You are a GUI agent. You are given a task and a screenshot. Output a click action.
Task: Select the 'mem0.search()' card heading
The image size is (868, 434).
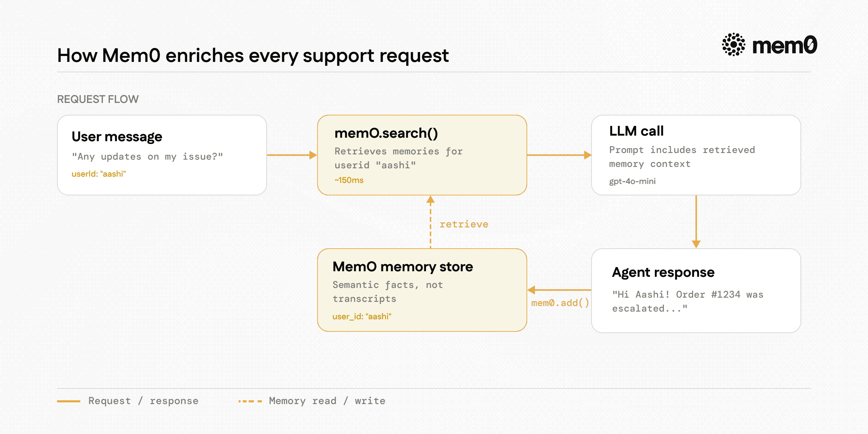tap(386, 133)
